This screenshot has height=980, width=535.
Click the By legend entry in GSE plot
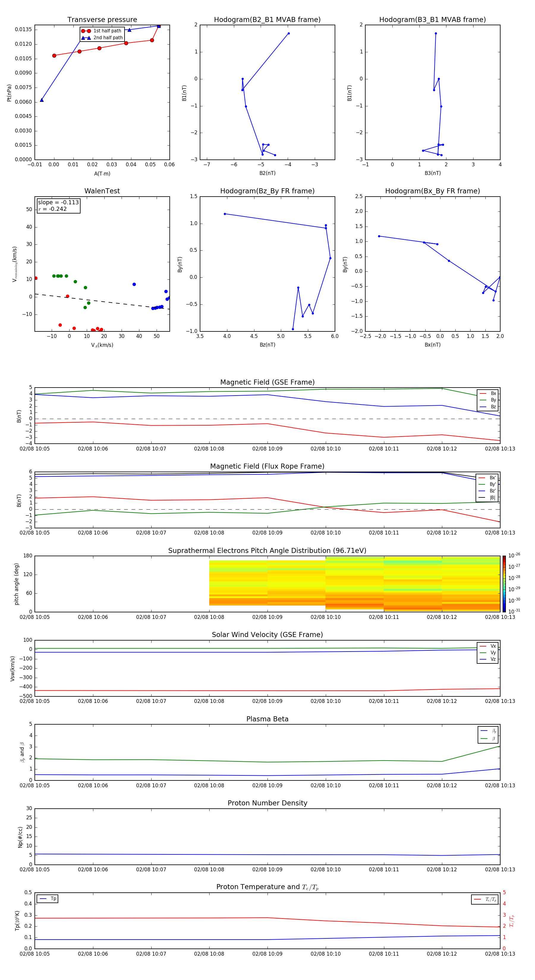pyautogui.click(x=488, y=400)
